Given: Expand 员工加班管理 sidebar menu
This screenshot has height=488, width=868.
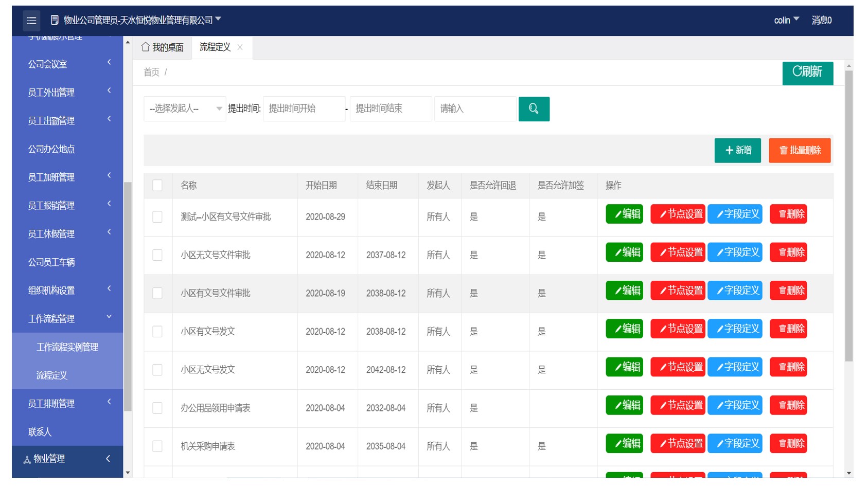Looking at the screenshot, I should coord(67,177).
